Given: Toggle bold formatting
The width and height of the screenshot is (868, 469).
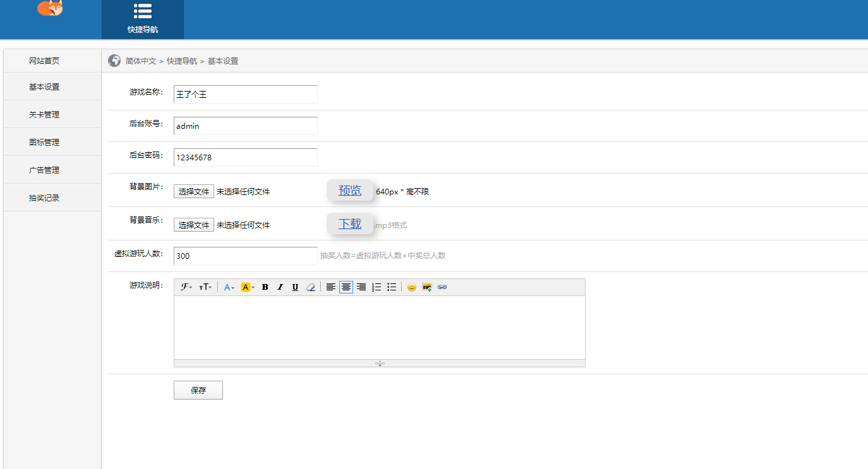Looking at the screenshot, I should 265,287.
